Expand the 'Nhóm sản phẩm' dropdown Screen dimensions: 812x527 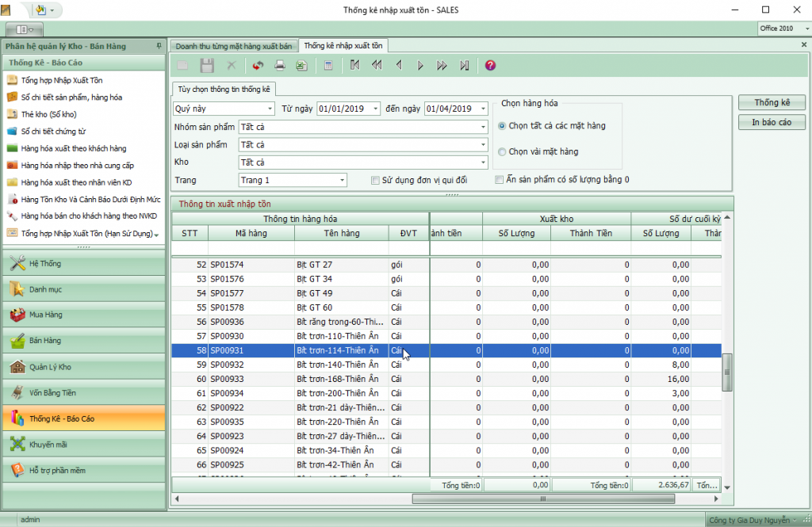pos(482,127)
